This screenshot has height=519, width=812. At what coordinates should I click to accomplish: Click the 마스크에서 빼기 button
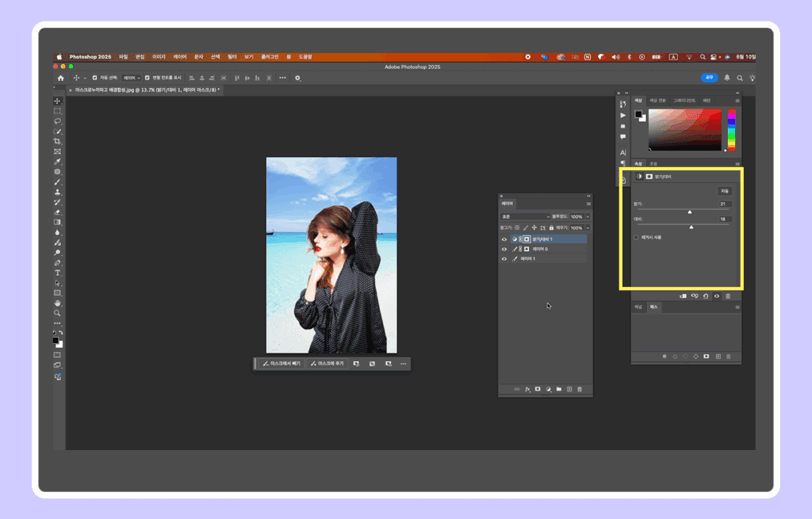[282, 364]
